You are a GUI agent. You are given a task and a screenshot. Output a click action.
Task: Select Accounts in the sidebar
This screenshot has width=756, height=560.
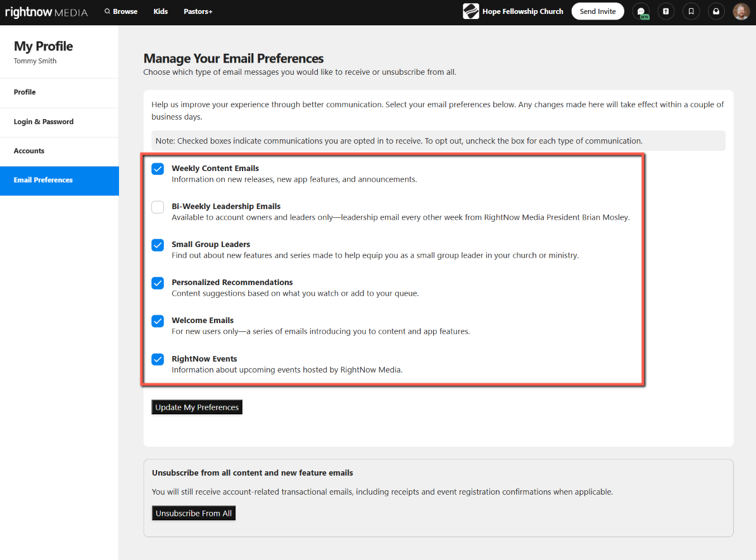[29, 151]
